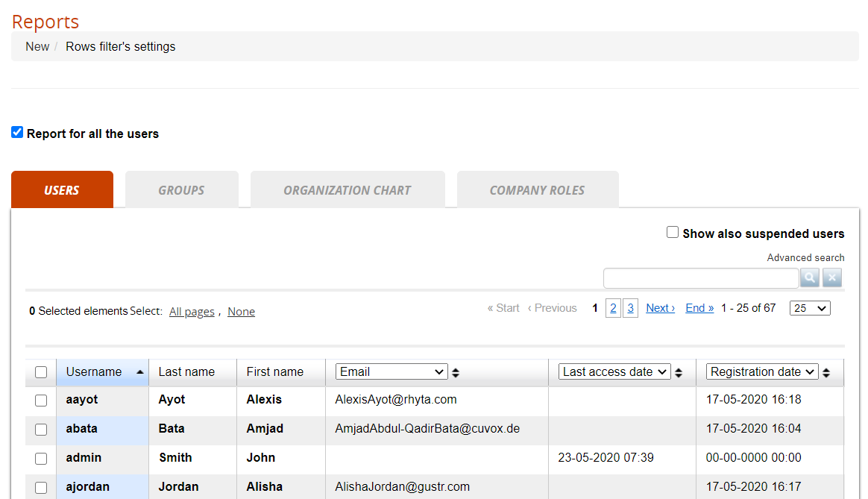This screenshot has width=868, height=499.
Task: Sort by the Username column arrow
Action: [139, 371]
